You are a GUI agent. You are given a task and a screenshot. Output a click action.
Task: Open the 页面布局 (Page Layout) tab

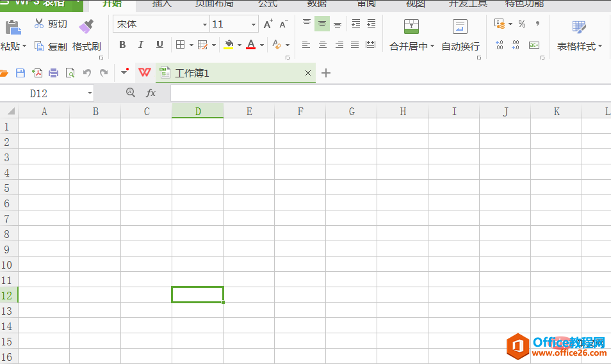(x=214, y=4)
